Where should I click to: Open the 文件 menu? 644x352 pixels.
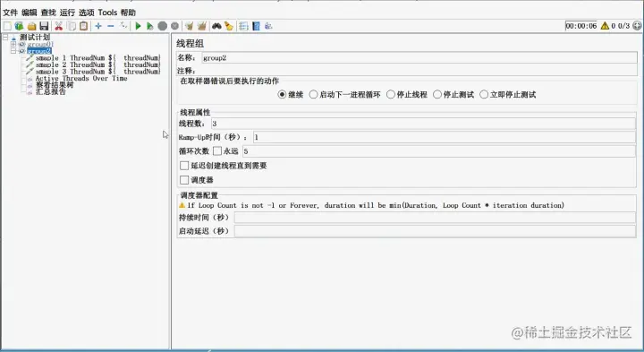10,13
